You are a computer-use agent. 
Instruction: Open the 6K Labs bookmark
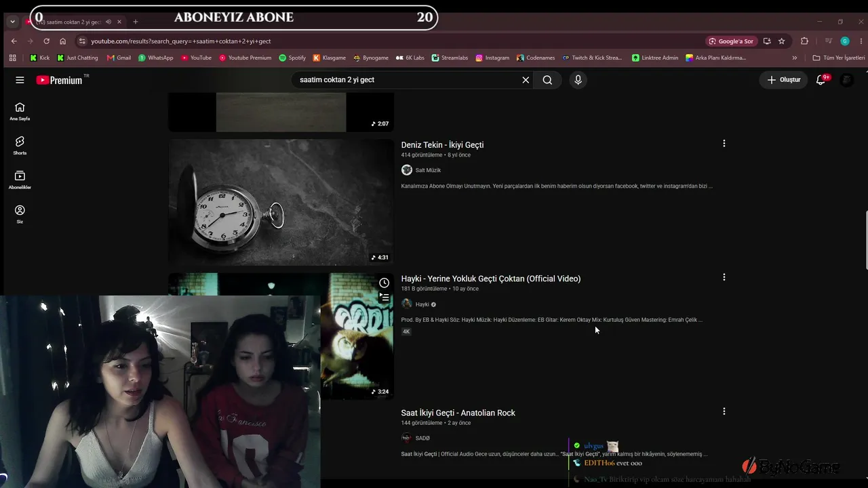pos(410,58)
